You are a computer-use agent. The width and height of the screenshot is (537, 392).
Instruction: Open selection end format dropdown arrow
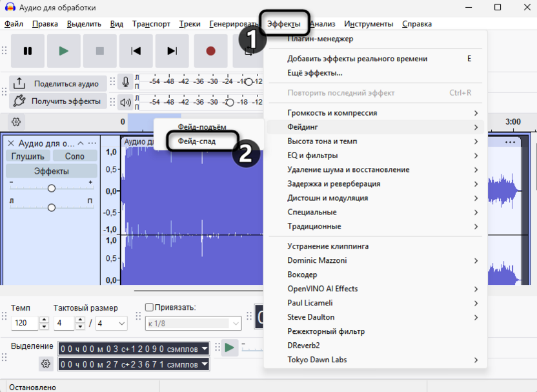pyautogui.click(x=205, y=364)
